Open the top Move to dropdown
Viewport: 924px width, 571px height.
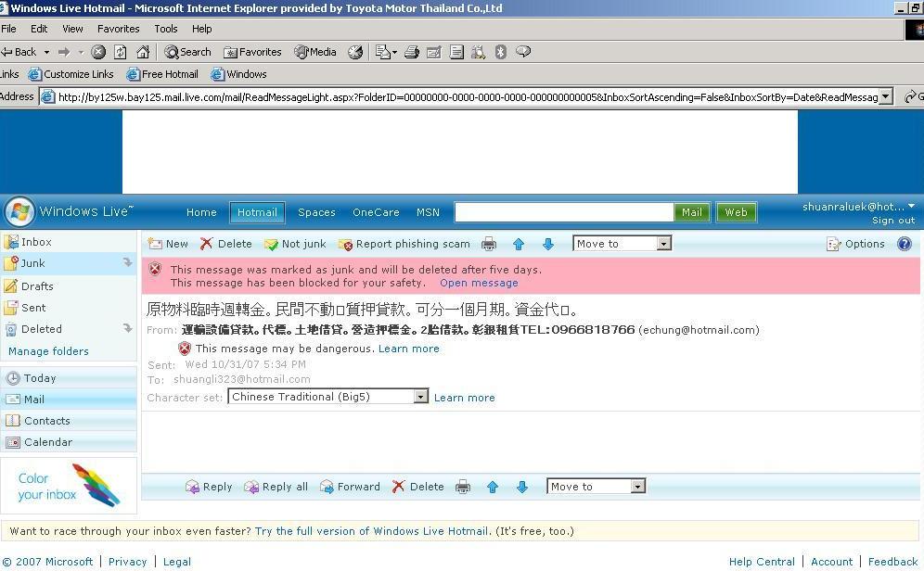[x=663, y=244]
